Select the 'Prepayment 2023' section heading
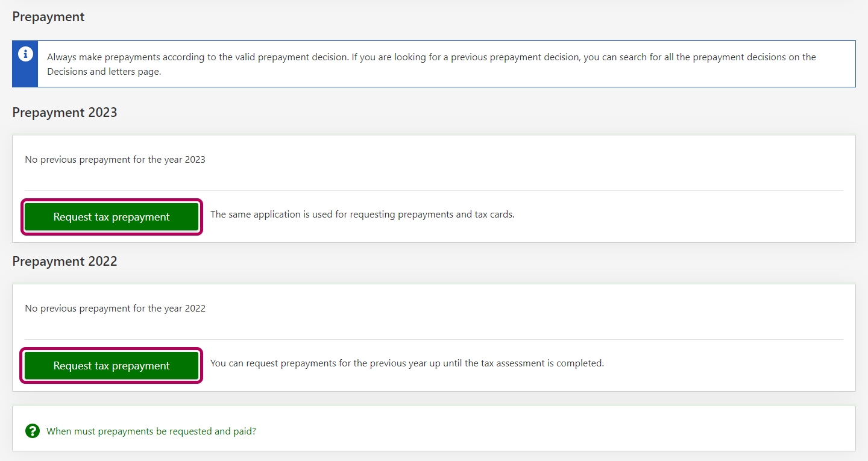Image resolution: width=868 pixels, height=461 pixels. click(x=64, y=113)
